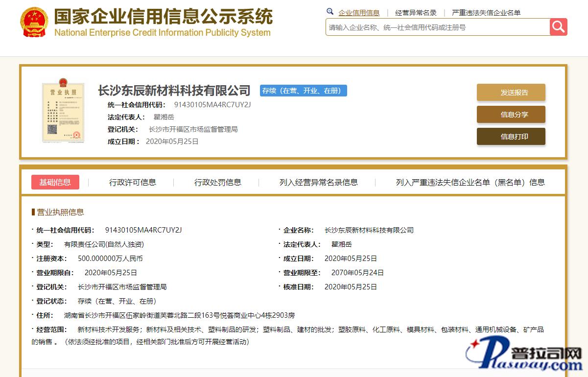
Task: Switch to the 基础信息 tab
Action: tap(55, 182)
